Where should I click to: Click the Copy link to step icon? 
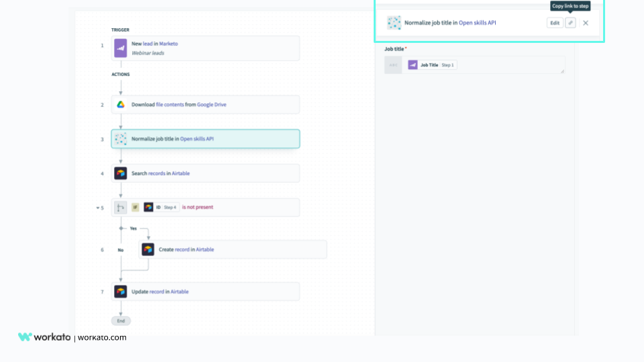(x=570, y=23)
